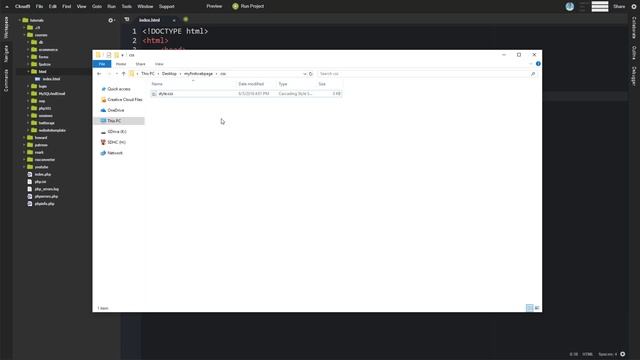Select Network in navigation pane
Screen dimensions: 640x360
[115, 153]
